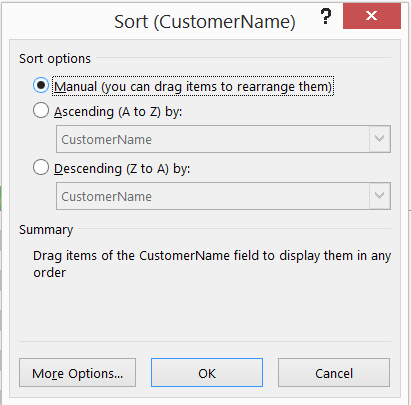This screenshot has height=405, width=411.
Task: Click the dialog title "Sort (CustomerName)"
Action: [205, 22]
